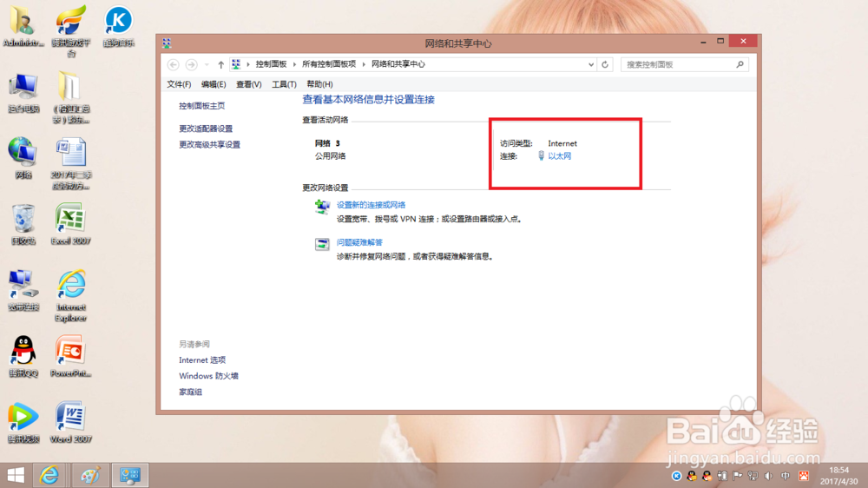Select 所有控制面板项 in the breadcrumb
Screen dimensions: 868x488
point(329,64)
